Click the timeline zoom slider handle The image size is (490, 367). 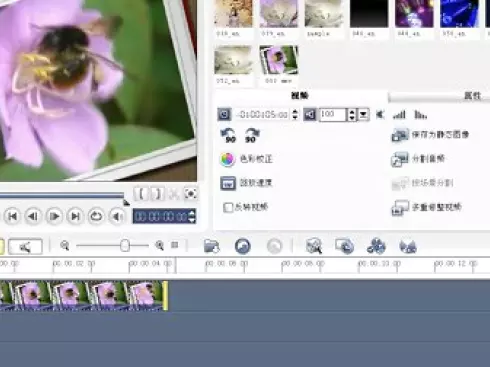click(125, 246)
